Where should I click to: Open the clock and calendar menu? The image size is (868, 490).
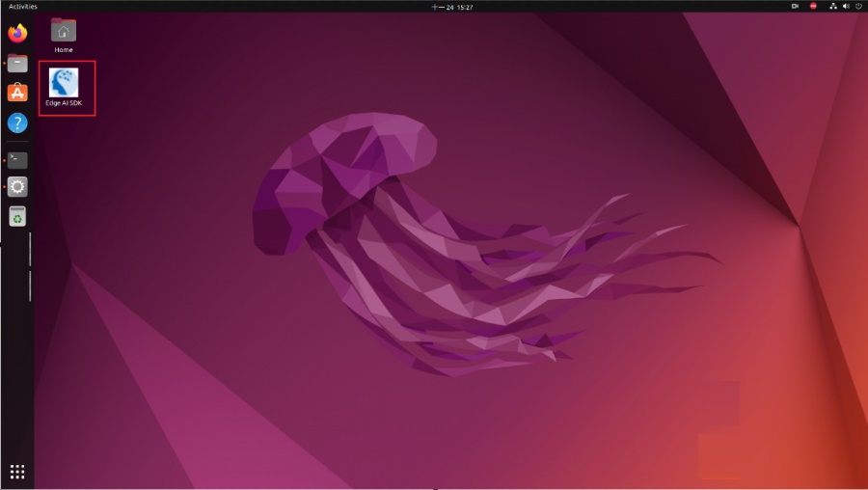[452, 7]
